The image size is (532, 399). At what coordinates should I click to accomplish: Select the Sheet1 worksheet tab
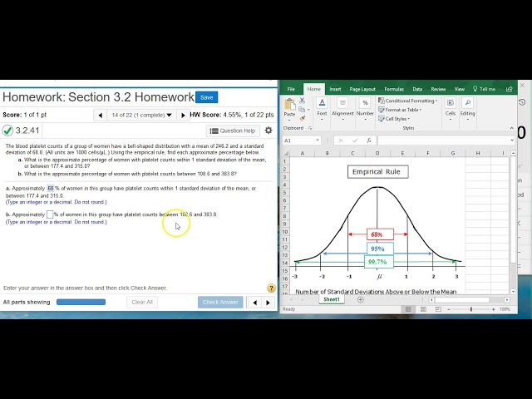[332, 299]
